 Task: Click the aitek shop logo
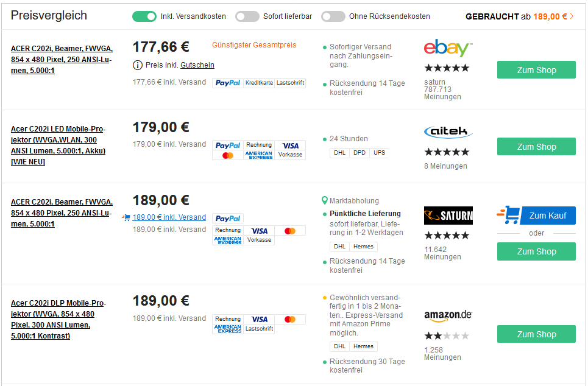(x=448, y=132)
